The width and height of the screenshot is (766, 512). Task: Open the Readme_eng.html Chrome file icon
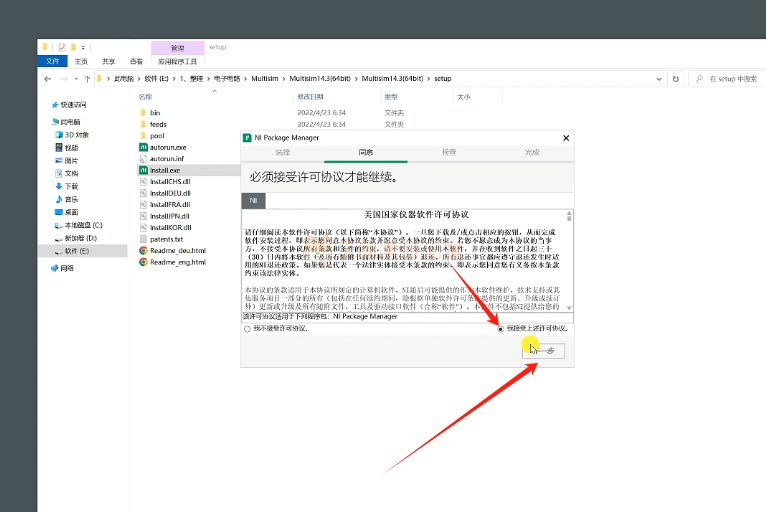pyautogui.click(x=143, y=262)
